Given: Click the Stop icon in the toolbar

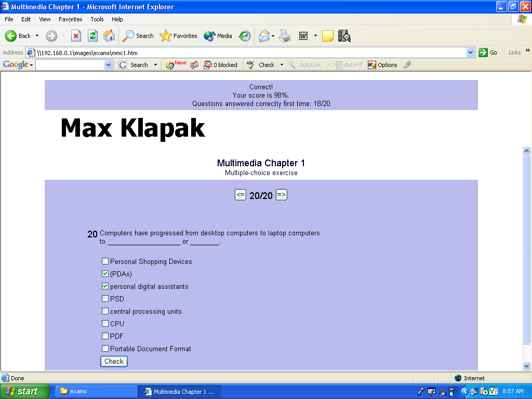Looking at the screenshot, I should (76, 36).
